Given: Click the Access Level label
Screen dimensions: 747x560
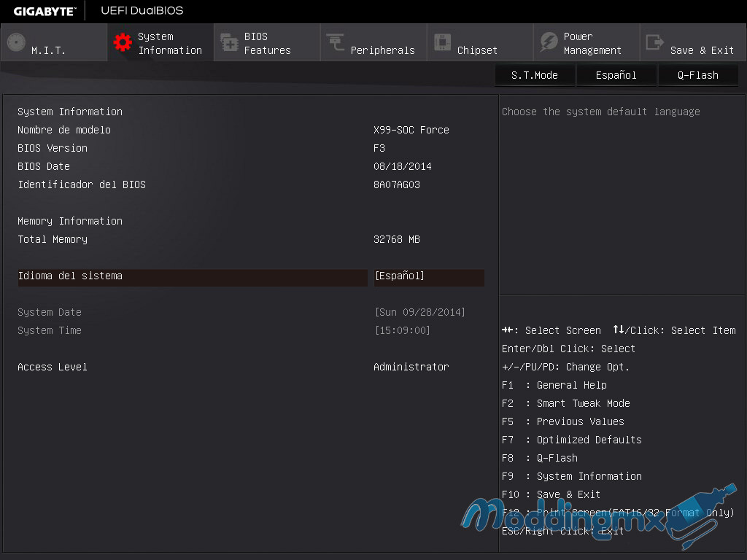Looking at the screenshot, I should click(x=53, y=367).
